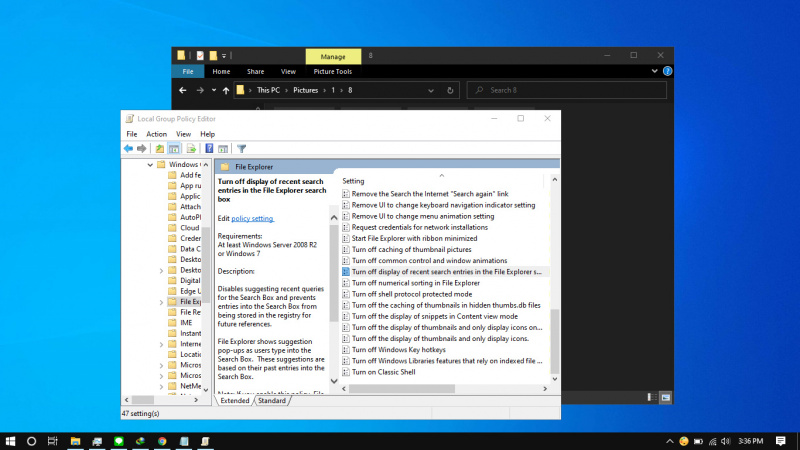The image size is (800, 450).
Task: Click Forward arrow in the Explorer window
Action: pos(200,90)
